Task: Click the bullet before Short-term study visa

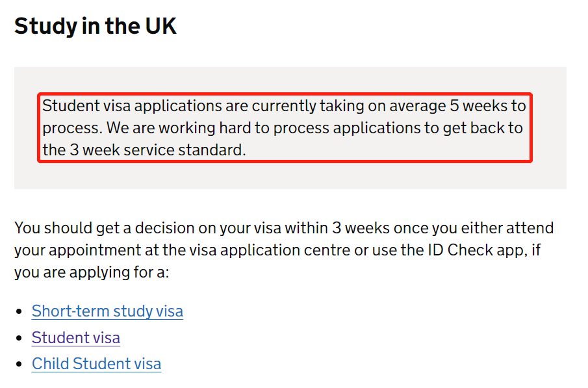Action: (x=19, y=312)
